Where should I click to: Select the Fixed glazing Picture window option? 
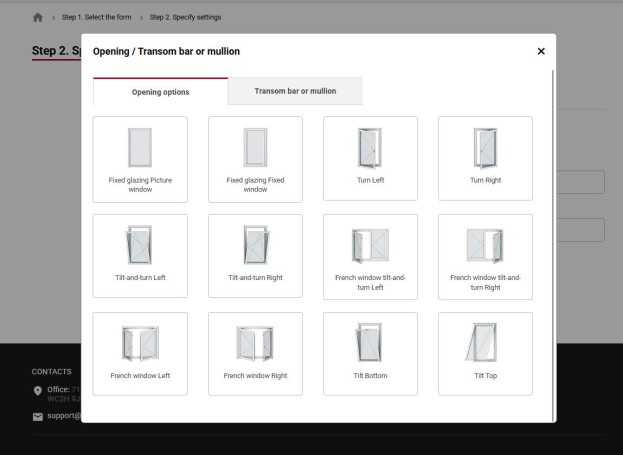coord(140,159)
